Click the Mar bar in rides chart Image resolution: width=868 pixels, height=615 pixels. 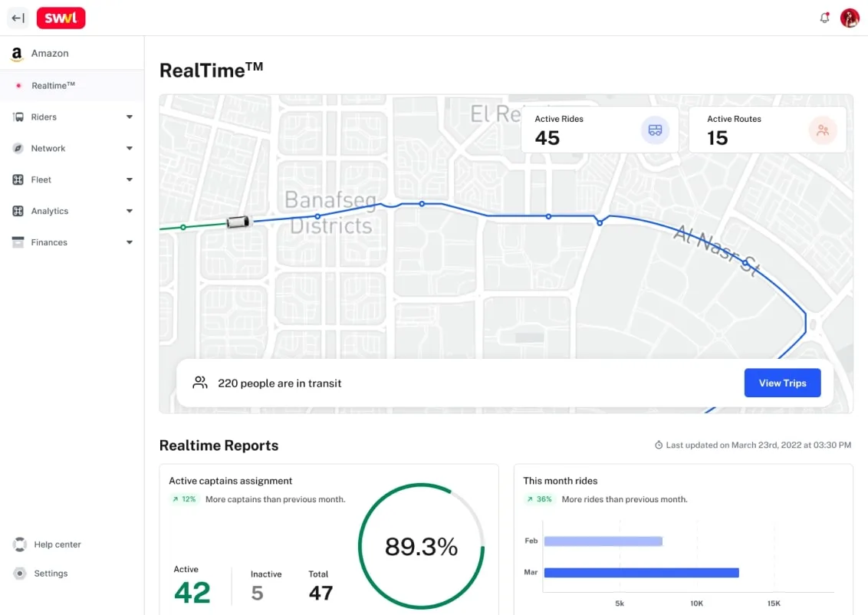(x=641, y=573)
